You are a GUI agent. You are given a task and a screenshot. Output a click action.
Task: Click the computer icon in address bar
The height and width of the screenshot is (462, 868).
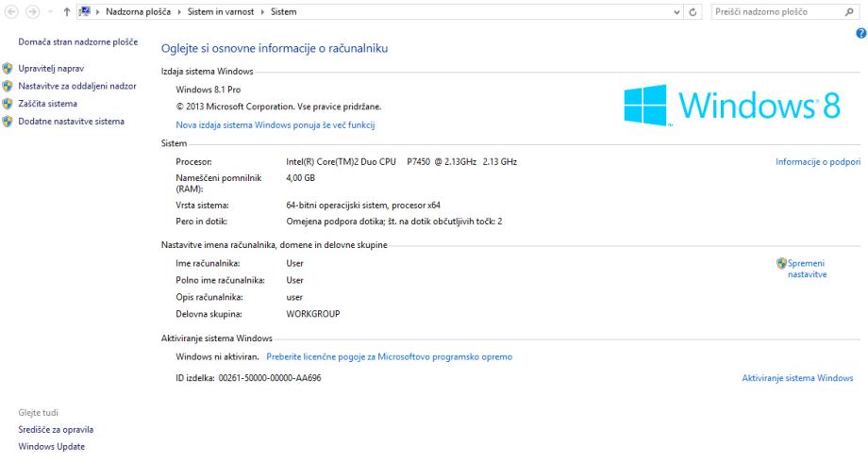85,11
